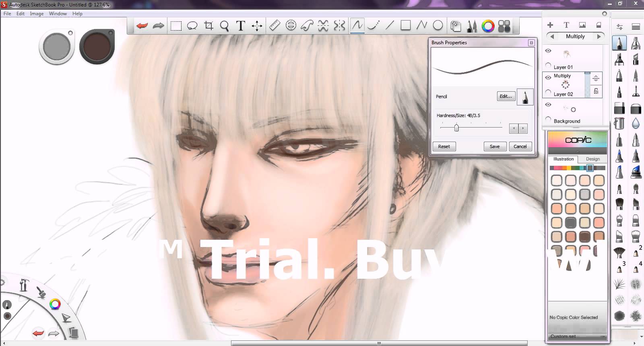Click the brush properties sliders icon
The width and height of the screenshot is (644, 346).
tap(620, 27)
